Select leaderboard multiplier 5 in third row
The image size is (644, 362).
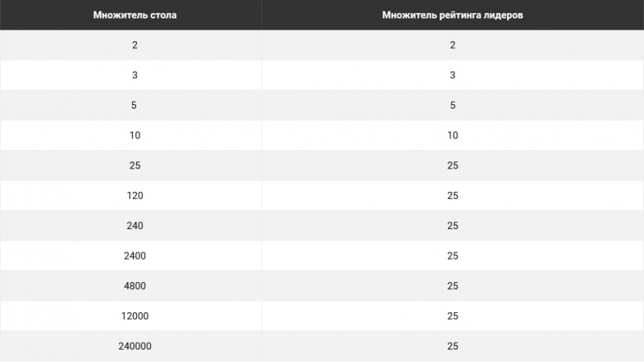[x=453, y=106]
